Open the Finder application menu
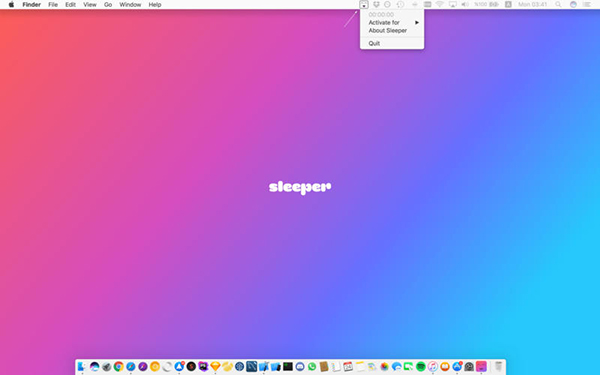600x375 pixels. (x=31, y=5)
